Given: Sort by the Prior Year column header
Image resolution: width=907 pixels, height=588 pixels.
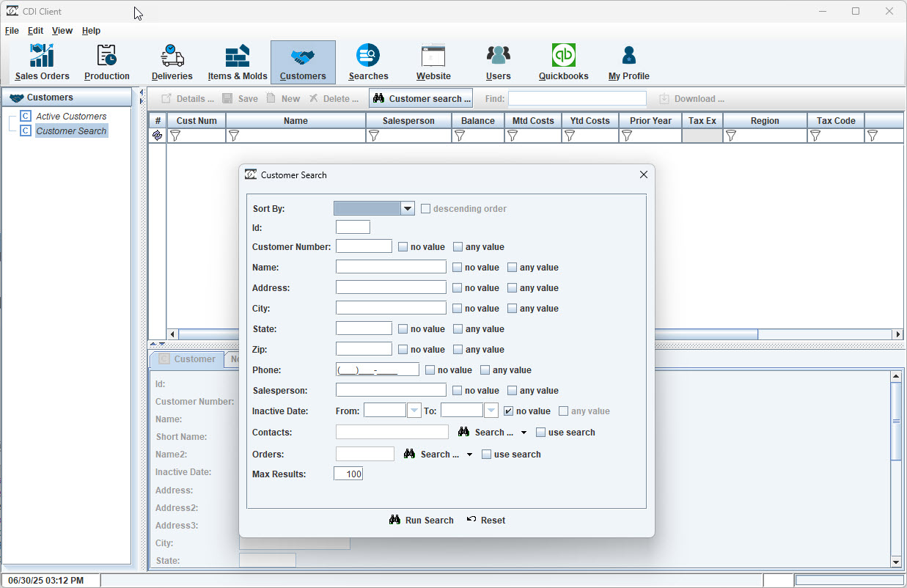Looking at the screenshot, I should [651, 121].
